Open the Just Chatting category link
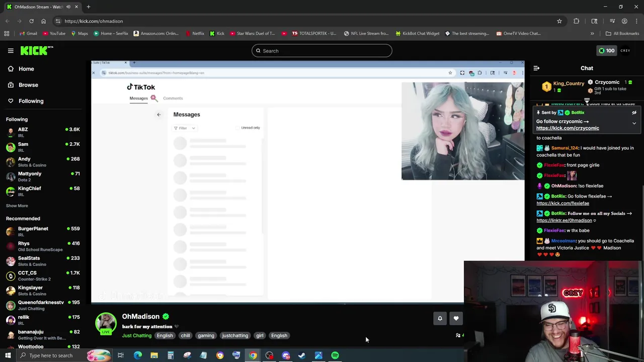Image resolution: width=644 pixels, height=362 pixels. tap(136, 336)
